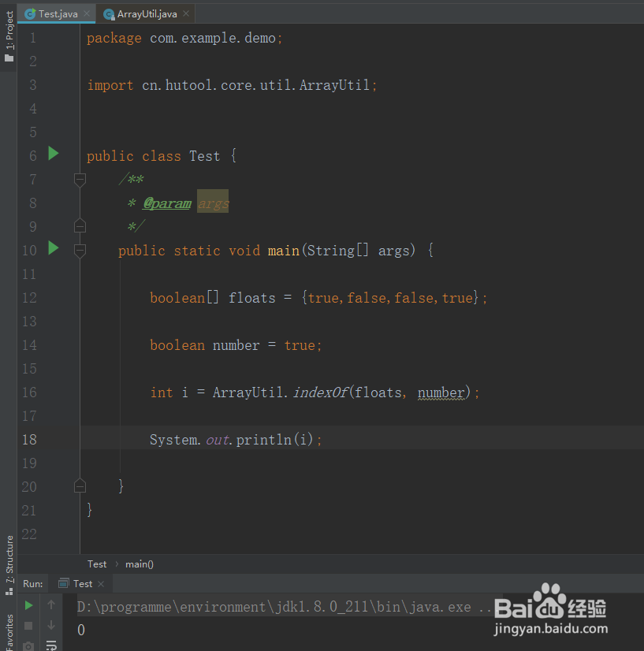Click line number 12 in the gutter
Image resolution: width=644 pixels, height=651 pixels.
click(x=29, y=298)
